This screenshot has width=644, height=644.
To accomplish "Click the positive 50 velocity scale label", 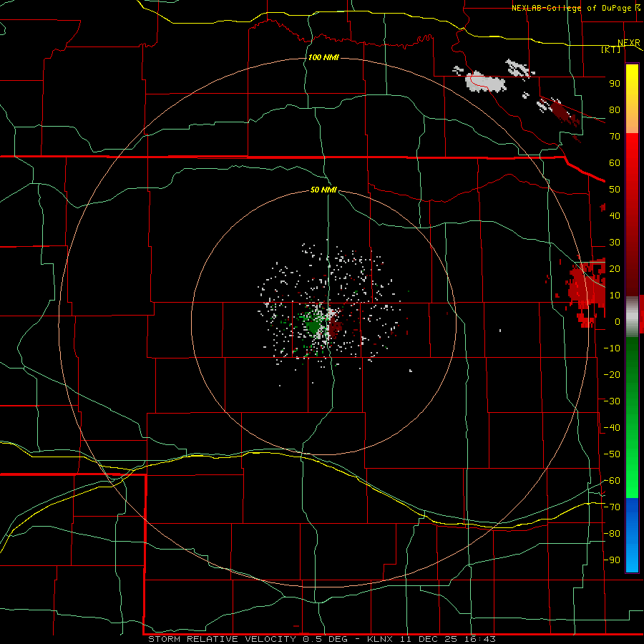I will [x=615, y=190].
